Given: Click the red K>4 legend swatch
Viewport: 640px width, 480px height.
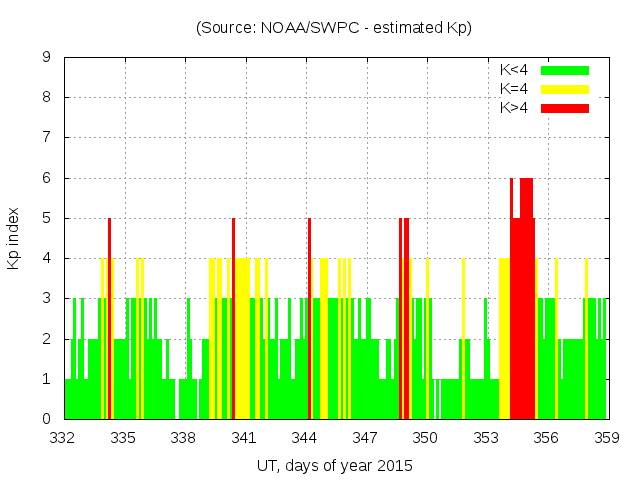Looking at the screenshot, I should pyautogui.click(x=565, y=107).
